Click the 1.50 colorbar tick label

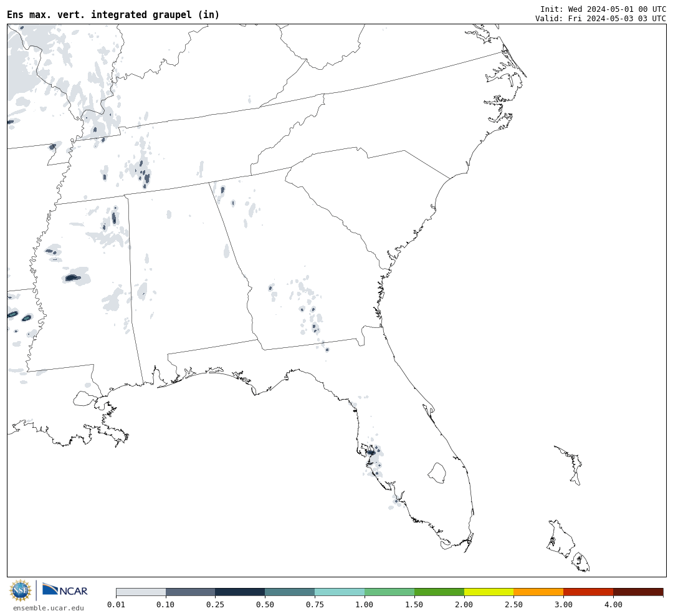point(414,604)
